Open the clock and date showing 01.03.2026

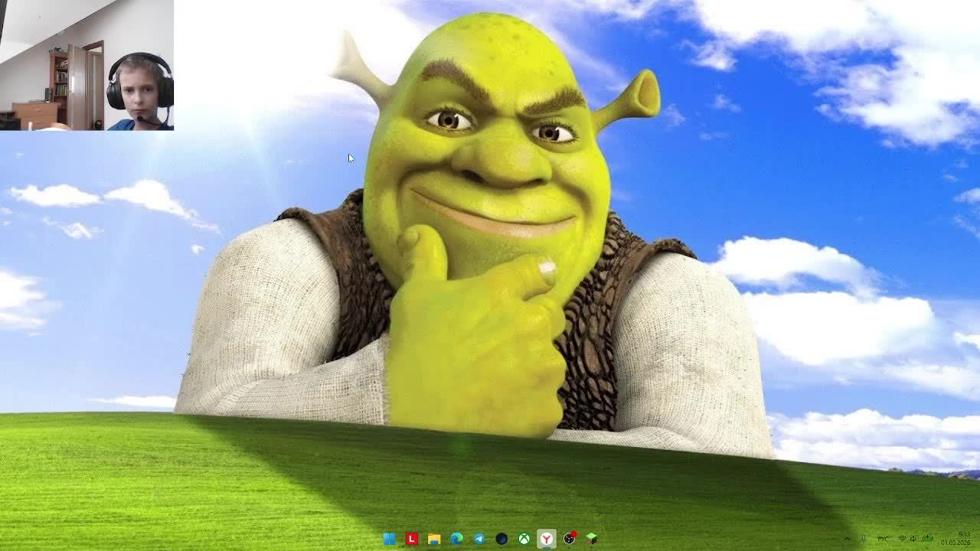[955, 538]
